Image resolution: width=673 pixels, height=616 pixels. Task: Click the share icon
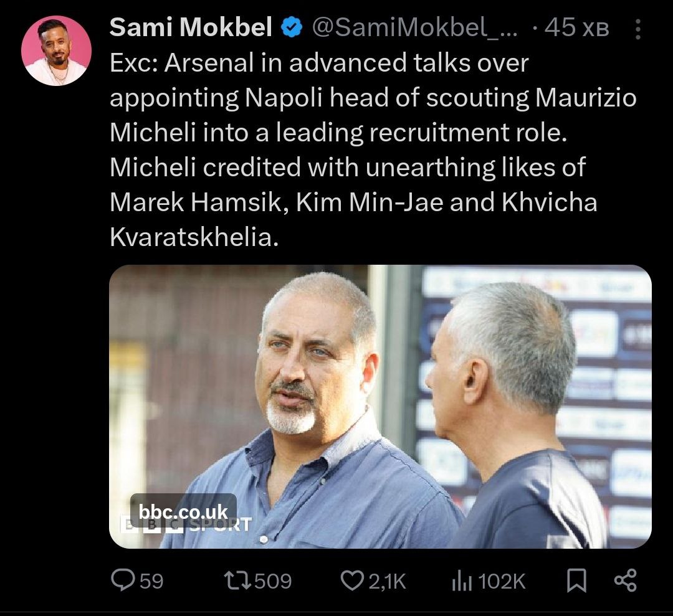click(x=625, y=580)
